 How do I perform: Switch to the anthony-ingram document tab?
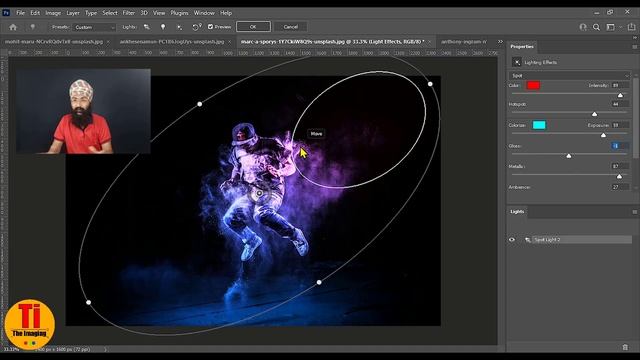[464, 42]
